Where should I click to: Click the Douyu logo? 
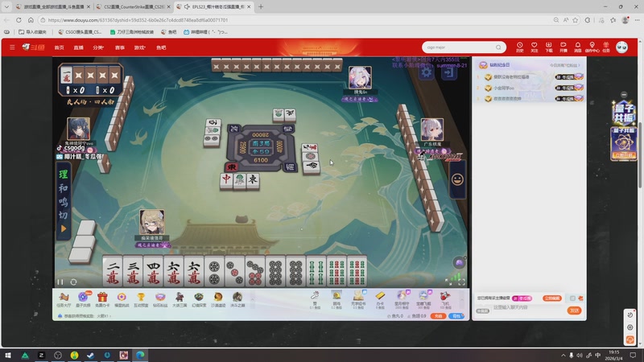pos(33,47)
